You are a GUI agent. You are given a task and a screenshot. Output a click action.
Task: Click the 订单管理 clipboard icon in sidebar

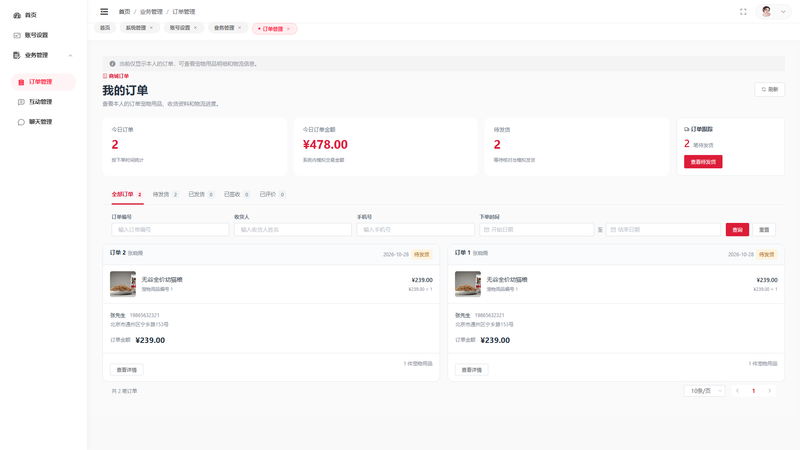(21, 82)
